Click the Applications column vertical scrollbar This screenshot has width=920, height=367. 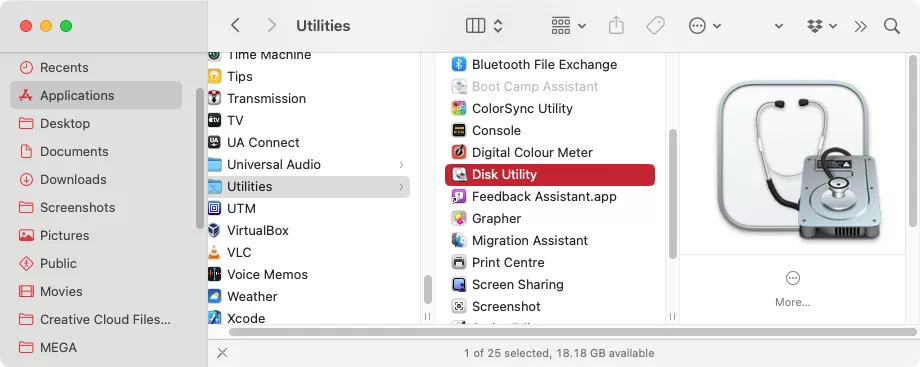(428, 289)
